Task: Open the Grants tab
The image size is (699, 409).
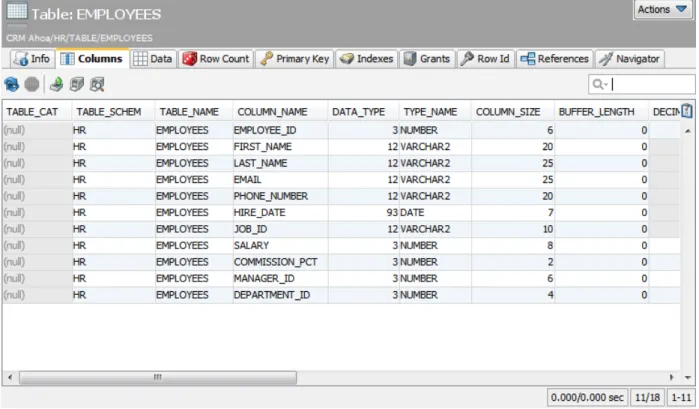Action: coord(427,59)
